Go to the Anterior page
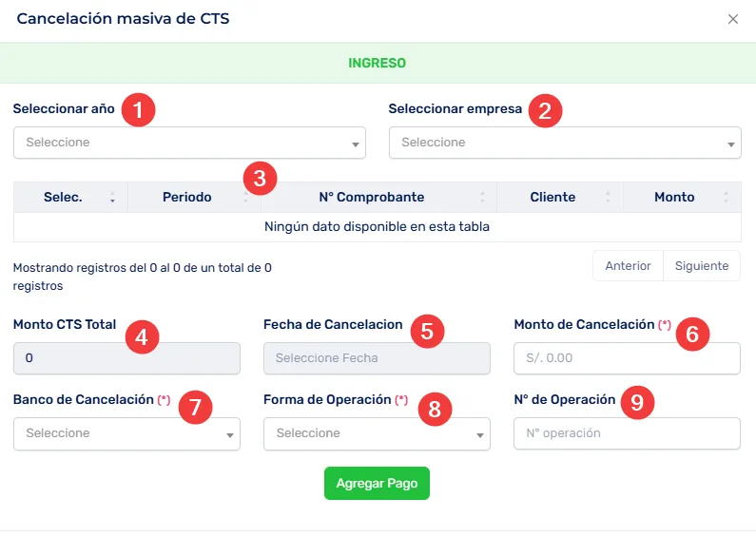The image size is (756, 556). coord(628,266)
